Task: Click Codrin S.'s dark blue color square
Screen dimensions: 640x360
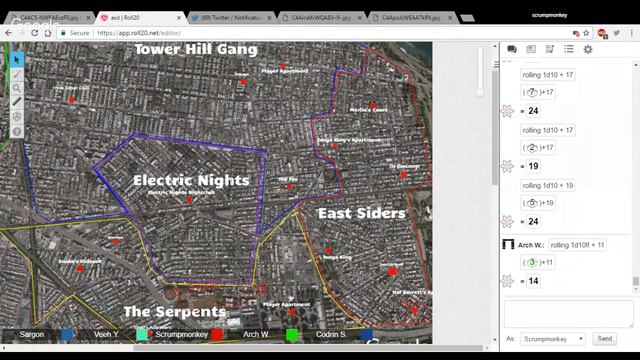Action: click(x=367, y=335)
